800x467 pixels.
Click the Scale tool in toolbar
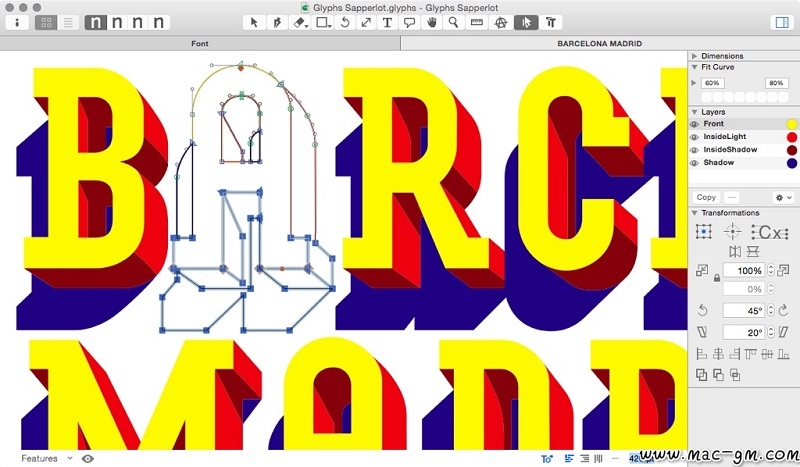[x=365, y=22]
